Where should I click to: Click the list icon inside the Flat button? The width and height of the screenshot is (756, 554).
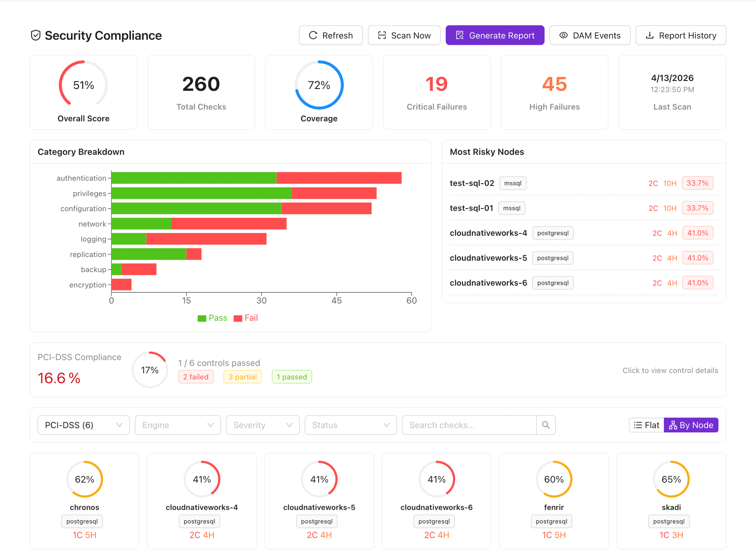tap(637, 425)
